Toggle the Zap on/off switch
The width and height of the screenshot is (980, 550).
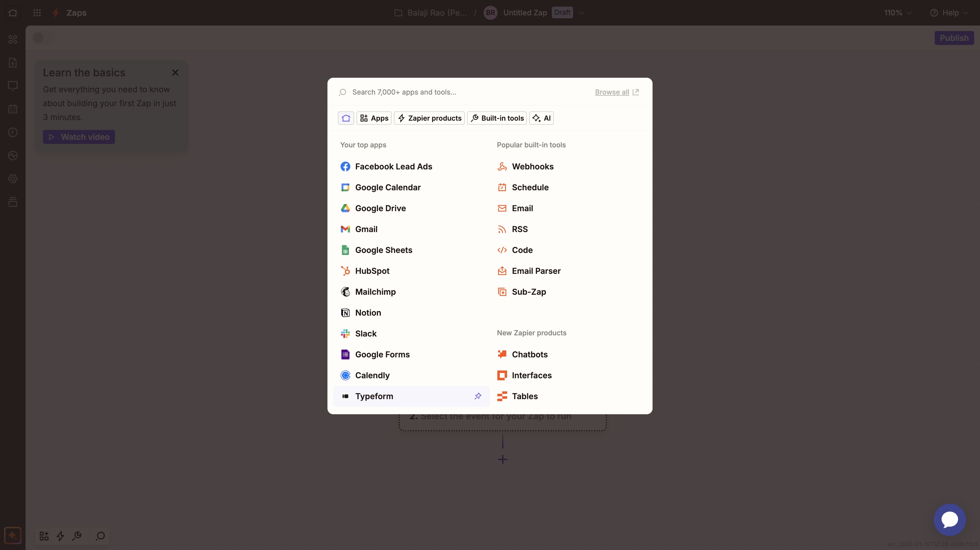[44, 38]
